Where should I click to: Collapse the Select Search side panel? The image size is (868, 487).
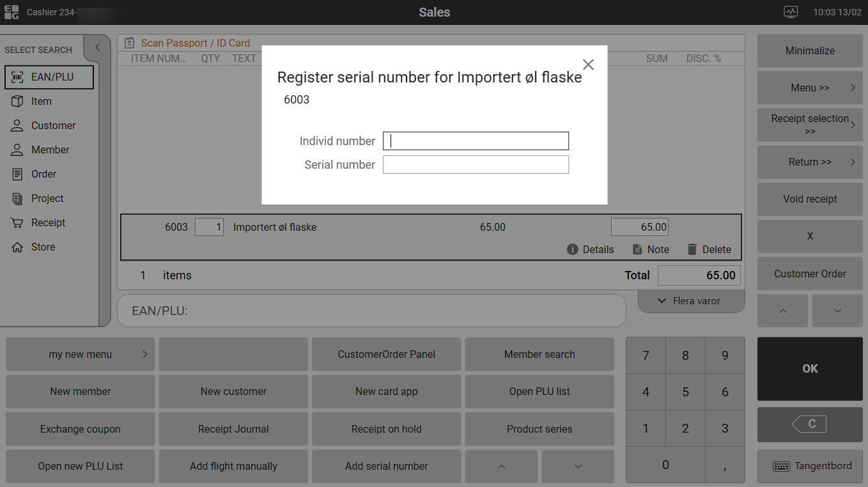[97, 48]
